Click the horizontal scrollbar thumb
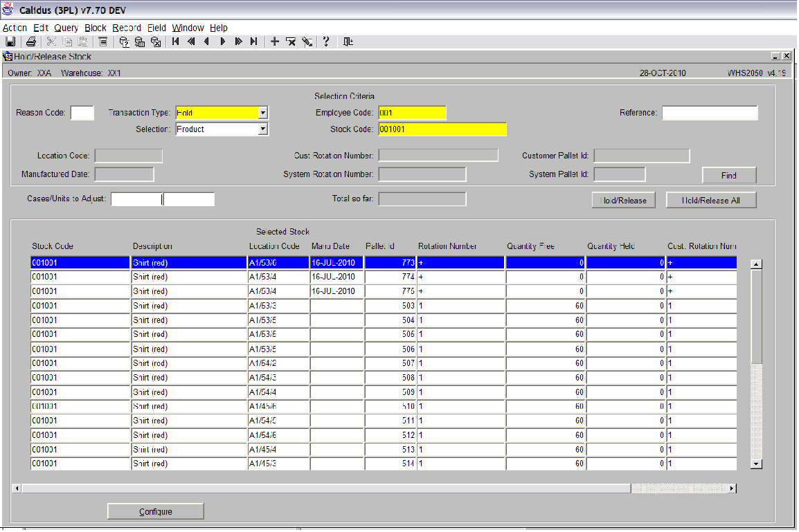The height and width of the screenshot is (532, 799). [x=326, y=488]
